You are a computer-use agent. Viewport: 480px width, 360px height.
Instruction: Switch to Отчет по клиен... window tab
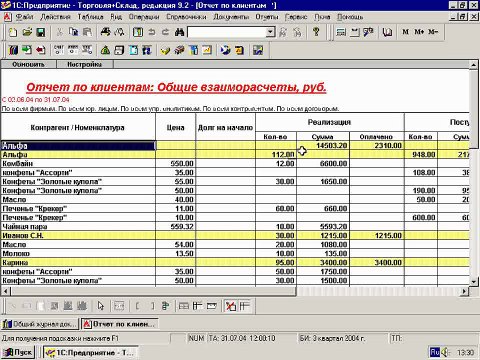[120, 324]
